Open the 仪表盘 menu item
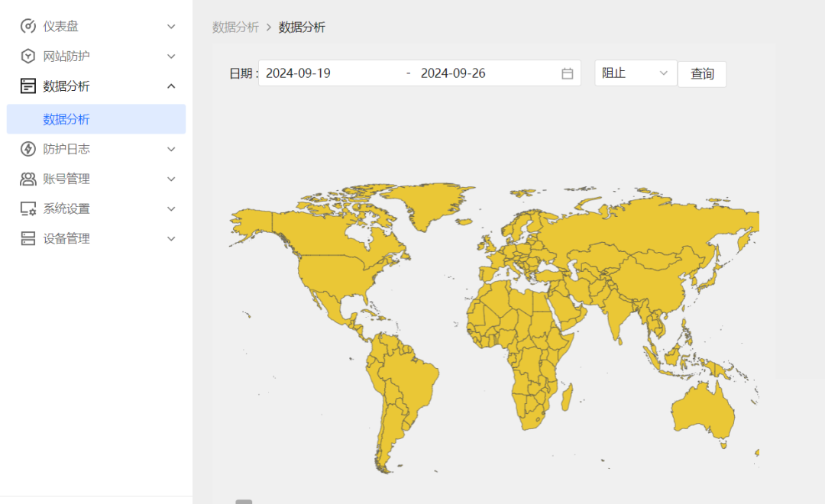The height and width of the screenshot is (504, 825). click(x=96, y=26)
